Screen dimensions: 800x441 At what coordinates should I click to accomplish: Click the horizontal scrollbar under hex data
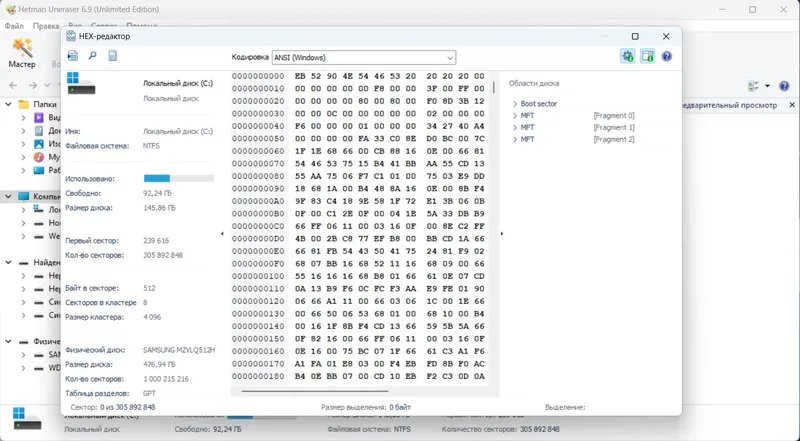coord(315,391)
